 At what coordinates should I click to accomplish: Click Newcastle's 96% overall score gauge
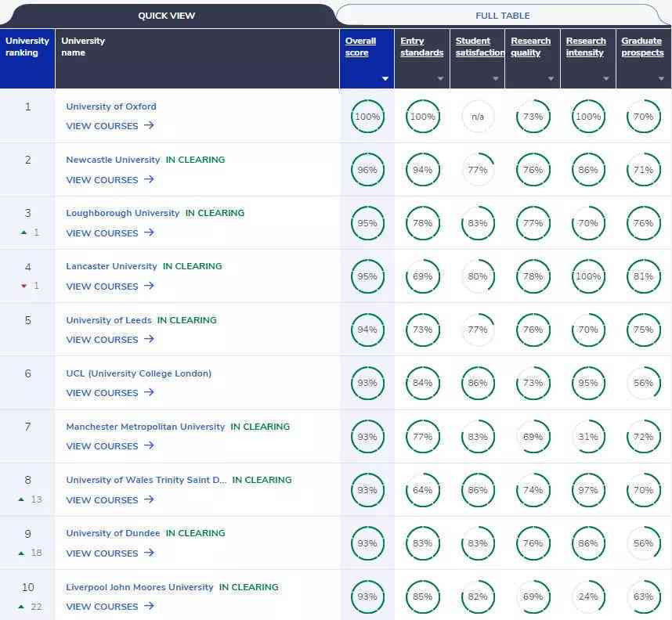click(367, 170)
